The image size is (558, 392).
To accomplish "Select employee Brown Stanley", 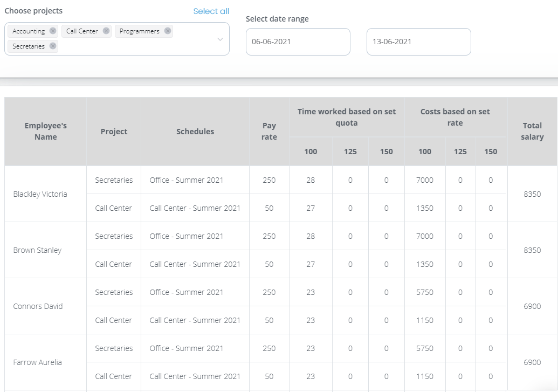I will click(x=37, y=250).
